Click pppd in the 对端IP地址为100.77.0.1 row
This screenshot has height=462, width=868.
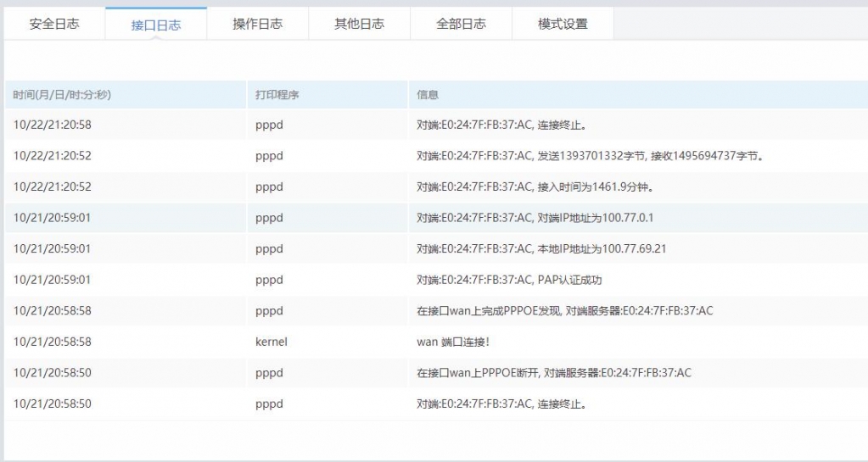(x=269, y=218)
